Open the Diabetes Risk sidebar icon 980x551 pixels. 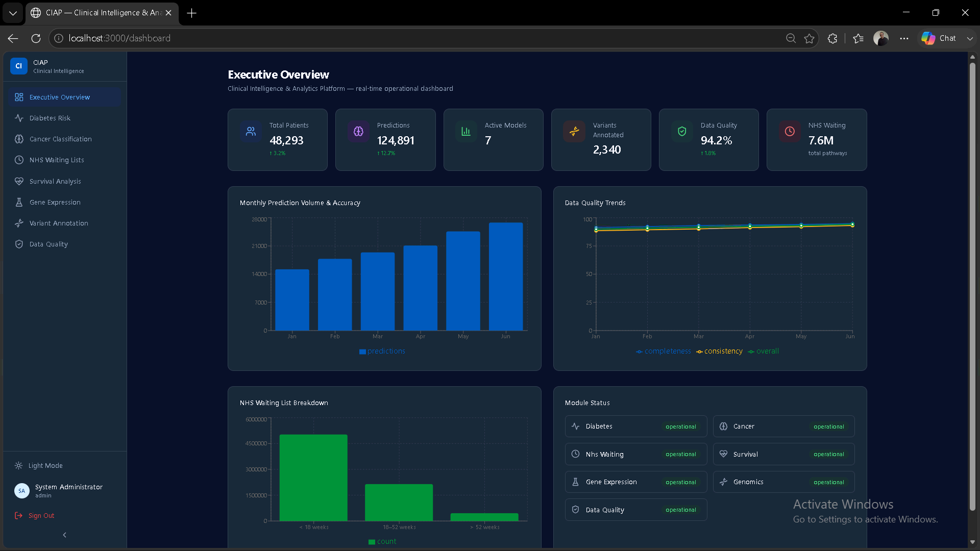coord(19,118)
